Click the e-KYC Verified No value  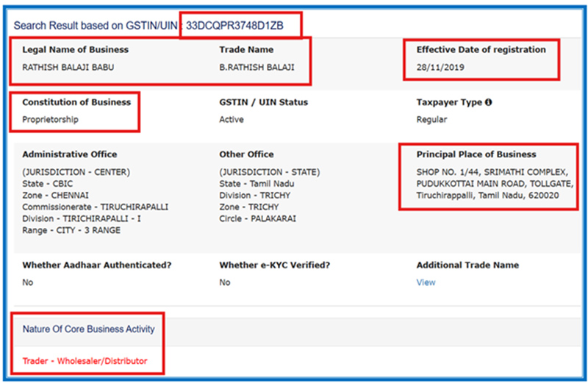[x=225, y=282]
